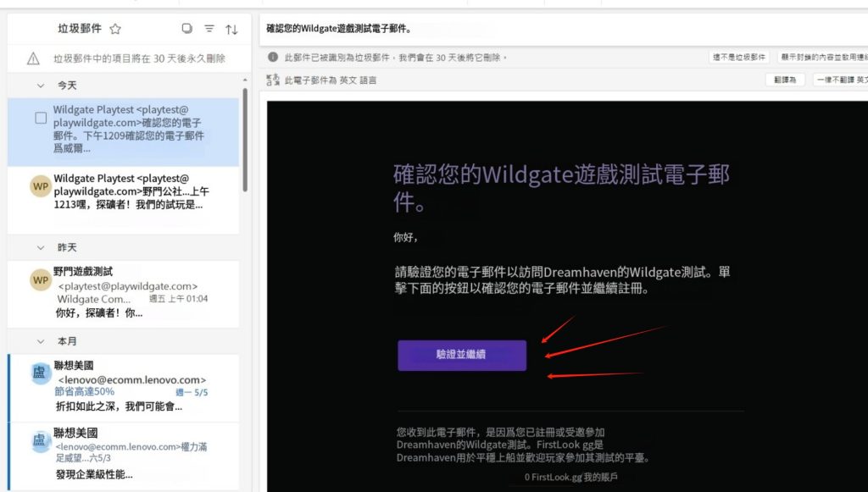This screenshot has width=868, height=492.
Task: Open the 聯想美國 email 節省高達50%
Action: pos(124,388)
